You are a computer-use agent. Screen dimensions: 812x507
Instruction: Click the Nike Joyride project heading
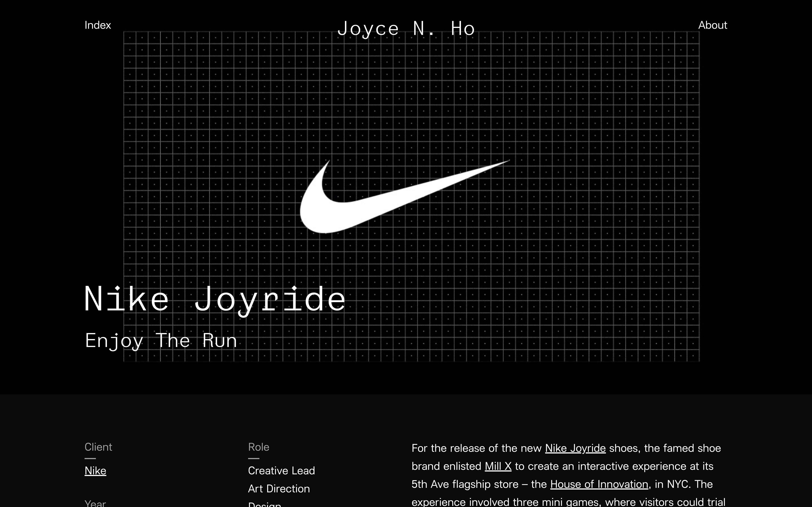point(215,299)
